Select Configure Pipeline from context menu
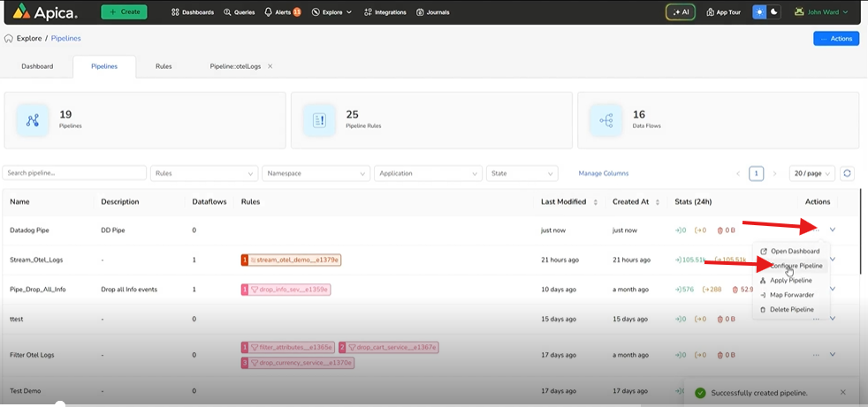Viewport: 868px width, 407px height. tap(796, 266)
